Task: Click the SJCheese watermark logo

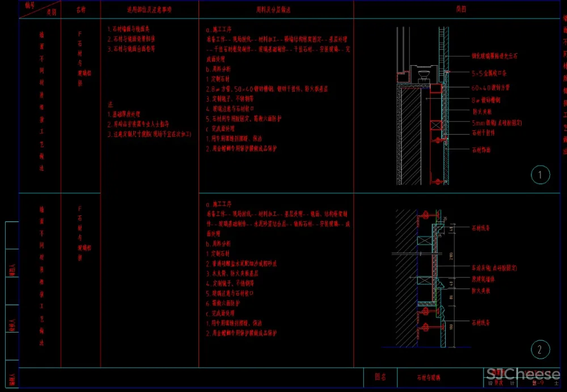Action: pos(523,374)
